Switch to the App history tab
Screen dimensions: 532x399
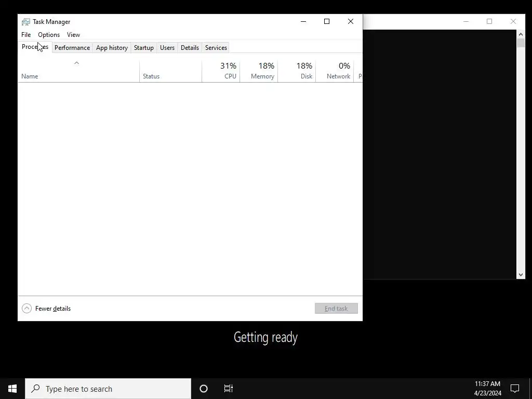(112, 47)
